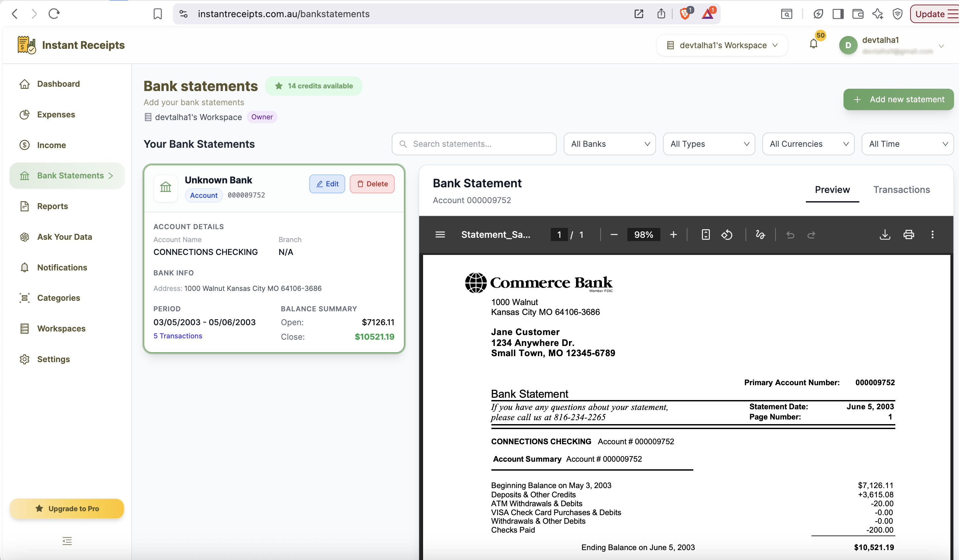
Task: Open Categories in sidebar
Action: (67, 298)
